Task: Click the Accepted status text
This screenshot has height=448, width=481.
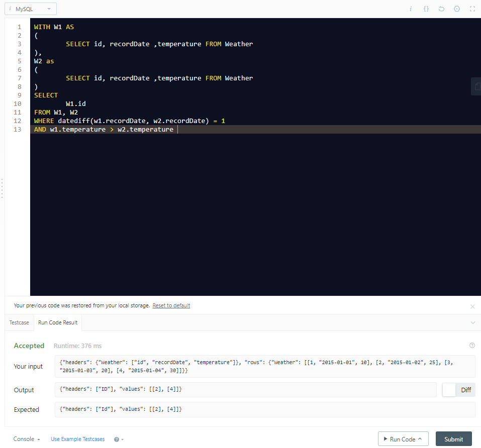Action: [29, 346]
